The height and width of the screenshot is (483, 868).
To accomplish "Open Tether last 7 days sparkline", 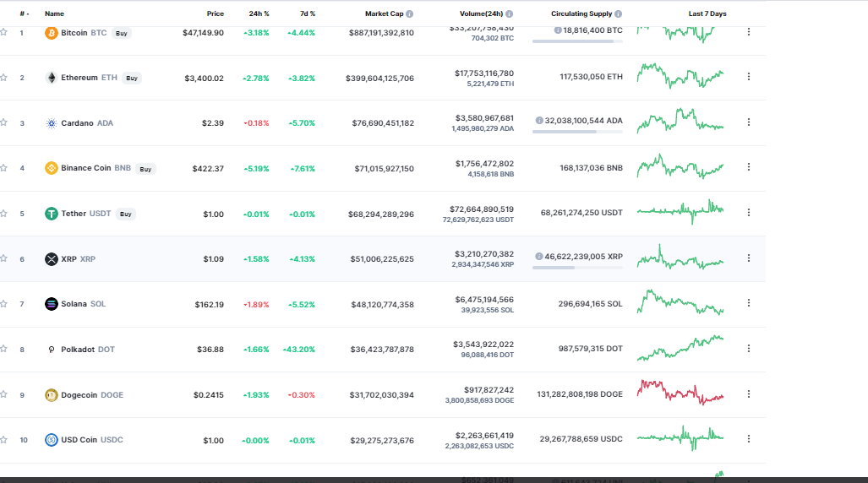I will click(680, 211).
